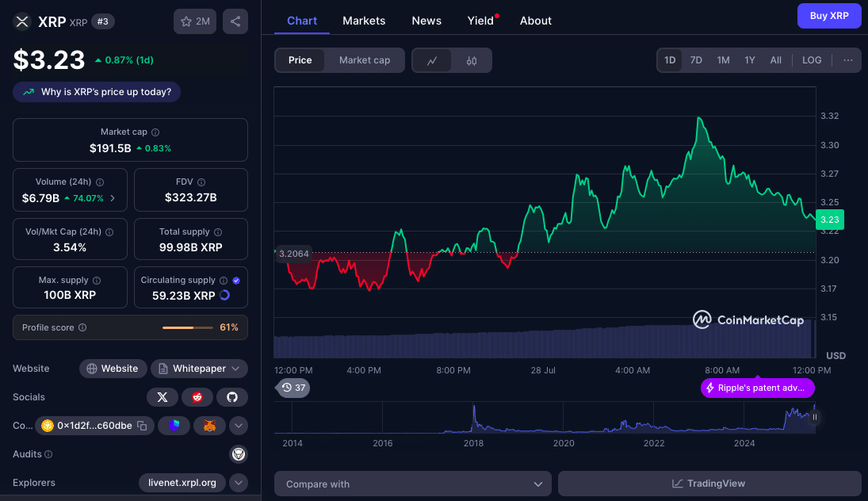
Task: Open the Markets tab
Action: click(364, 21)
